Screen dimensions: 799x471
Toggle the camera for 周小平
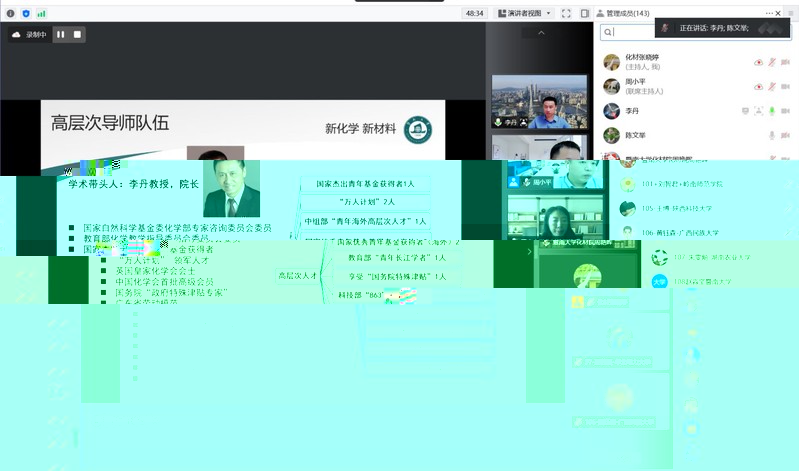785,86
